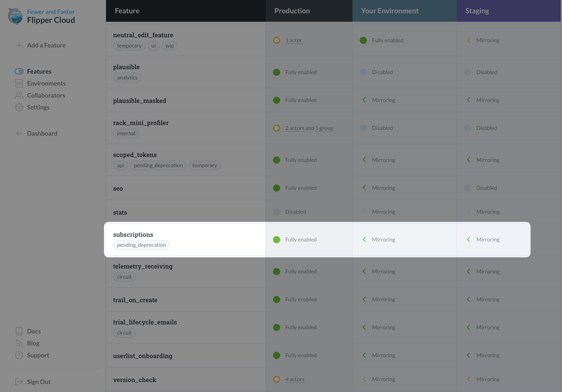Image resolution: width=562 pixels, height=392 pixels.
Task: Toggle the Production status circle for plausible
Action: pos(276,72)
